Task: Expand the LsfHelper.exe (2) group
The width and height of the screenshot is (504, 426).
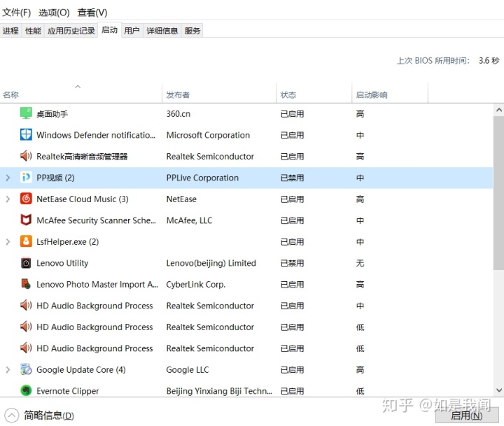Action: tap(8, 241)
